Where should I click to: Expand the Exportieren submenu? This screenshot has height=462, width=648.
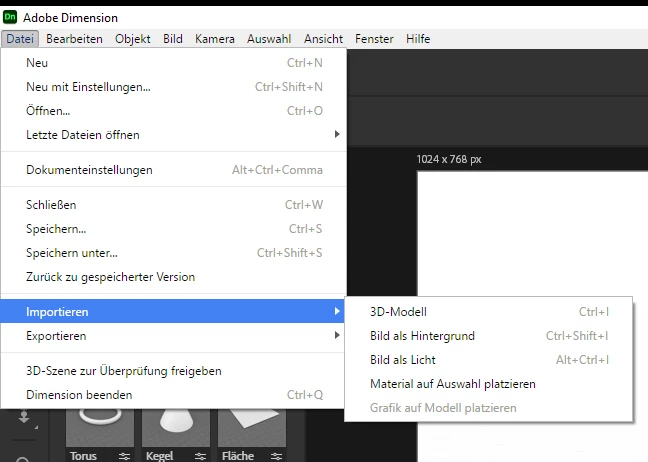coord(173,336)
